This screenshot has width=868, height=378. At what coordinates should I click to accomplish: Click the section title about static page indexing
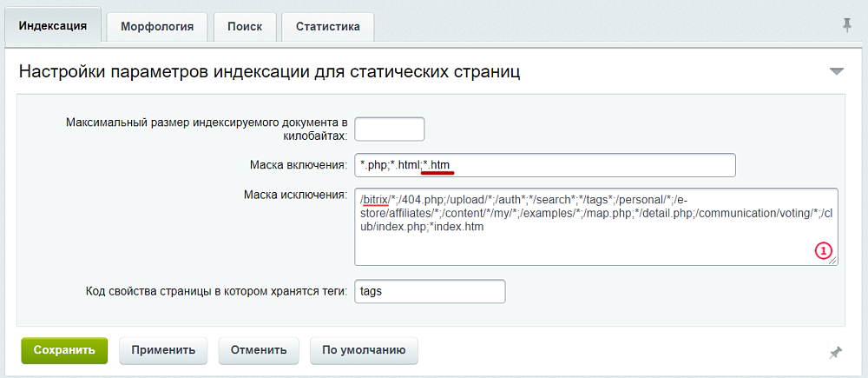tap(269, 71)
